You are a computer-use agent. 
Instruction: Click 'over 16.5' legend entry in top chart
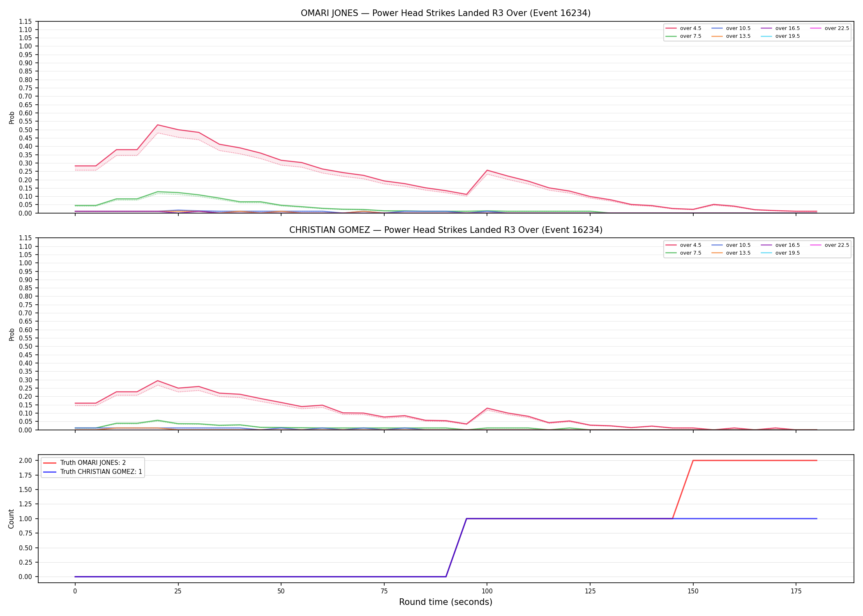pos(780,28)
